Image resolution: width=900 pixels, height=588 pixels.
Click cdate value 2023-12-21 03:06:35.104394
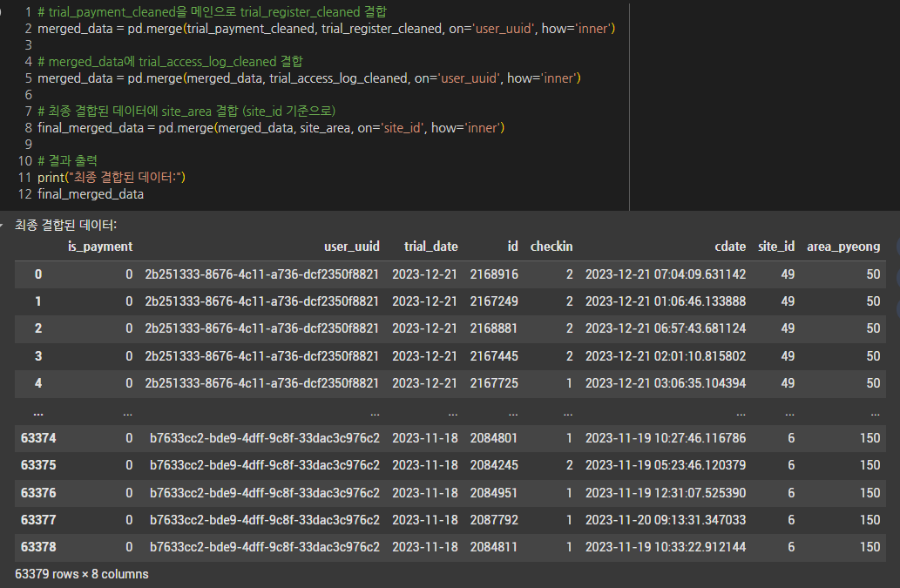coord(666,383)
